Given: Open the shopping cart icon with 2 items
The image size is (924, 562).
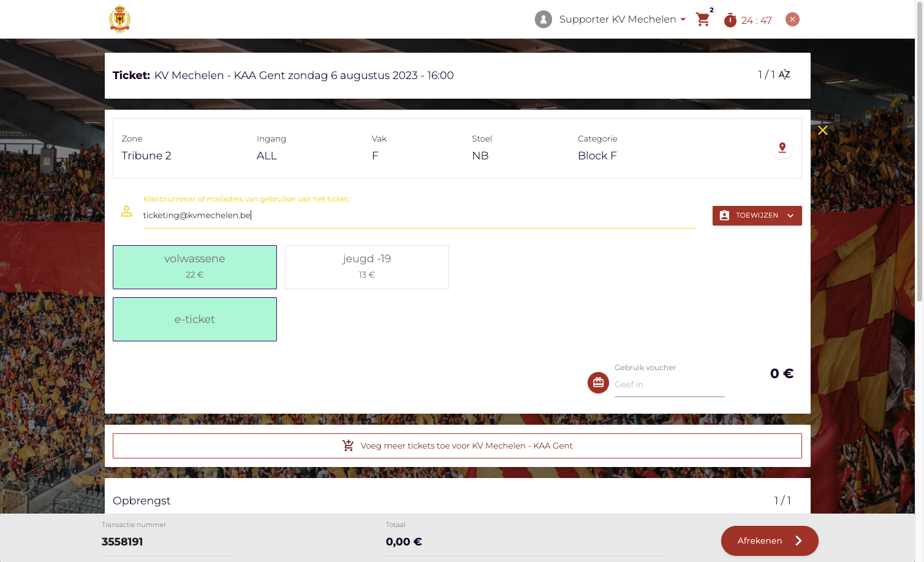Looking at the screenshot, I should click(703, 19).
